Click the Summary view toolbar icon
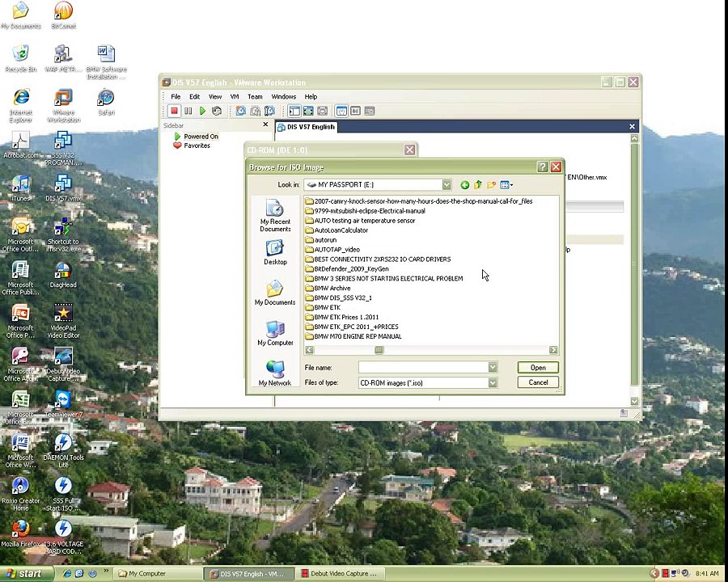The width and height of the screenshot is (728, 582). (341, 111)
